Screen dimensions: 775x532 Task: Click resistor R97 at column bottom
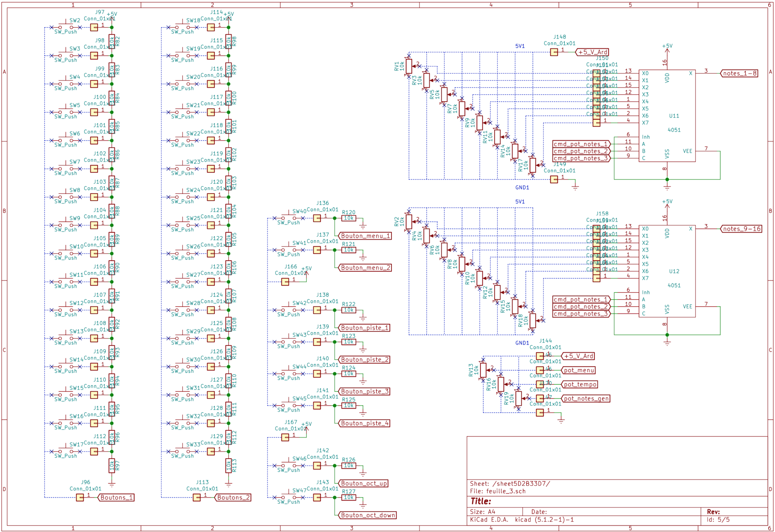[112, 466]
